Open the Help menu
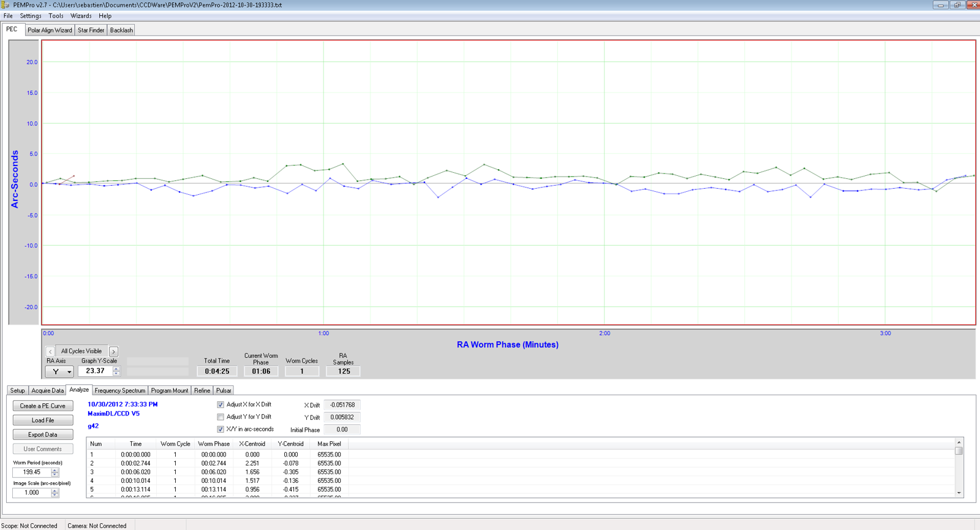This screenshot has height=530, width=980. coord(105,16)
